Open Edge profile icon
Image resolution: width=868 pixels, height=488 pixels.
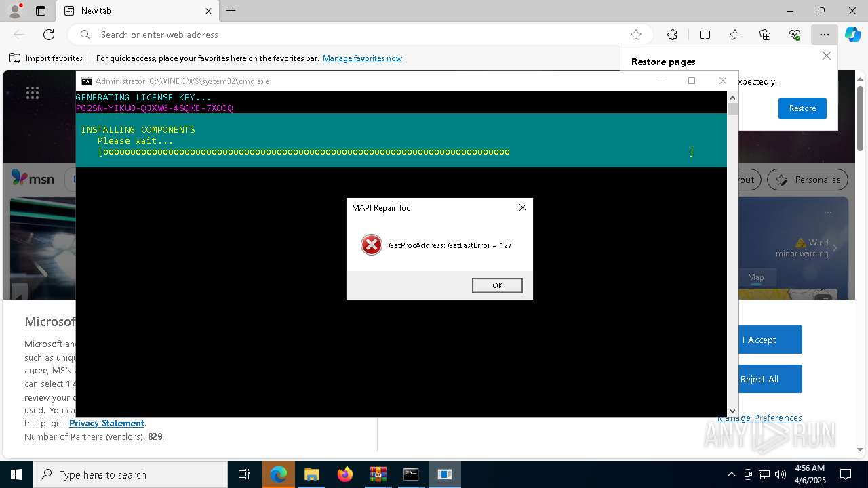click(14, 11)
